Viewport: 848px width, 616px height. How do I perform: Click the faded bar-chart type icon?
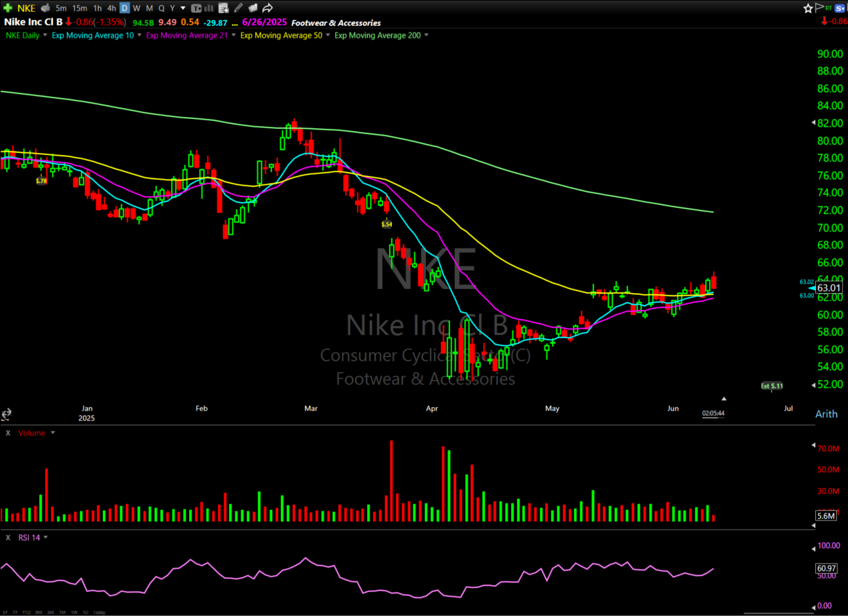click(x=209, y=8)
